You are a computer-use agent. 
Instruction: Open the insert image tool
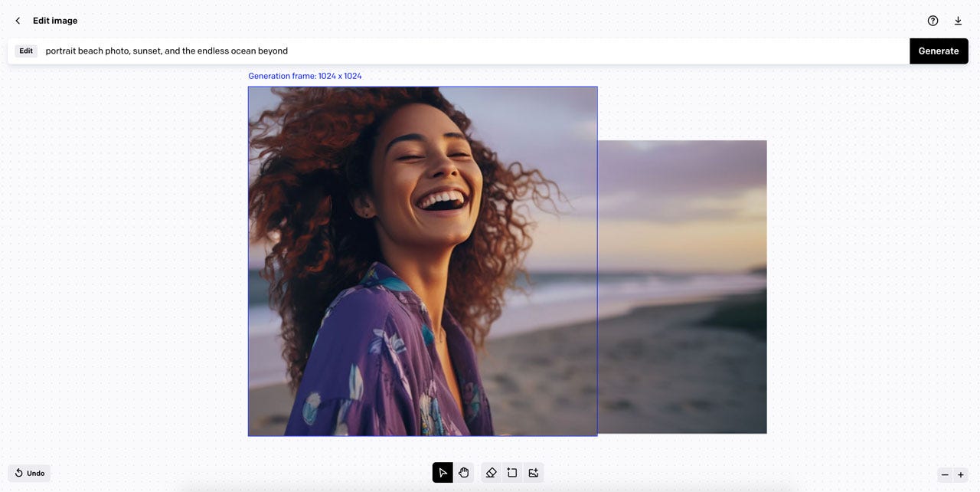click(x=534, y=473)
